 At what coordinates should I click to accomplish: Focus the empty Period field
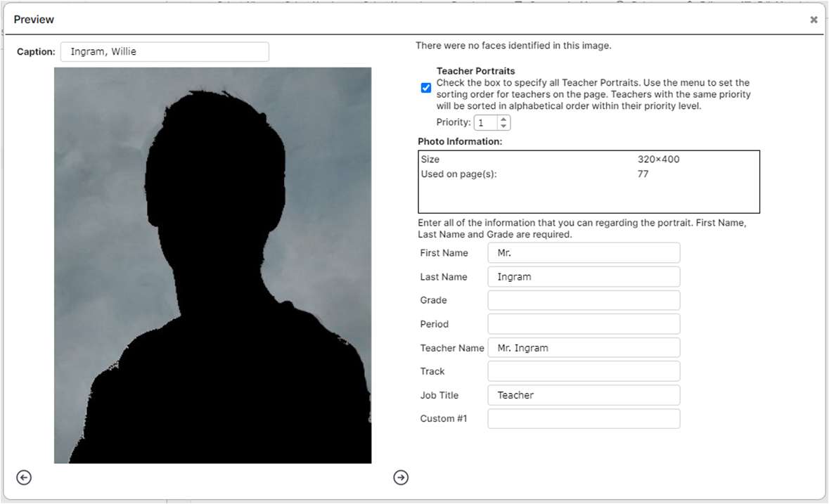click(584, 324)
